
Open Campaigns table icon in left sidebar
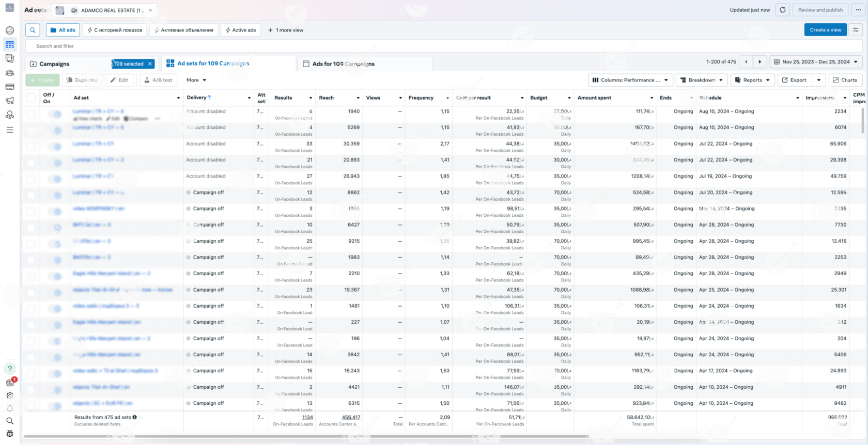point(10,45)
